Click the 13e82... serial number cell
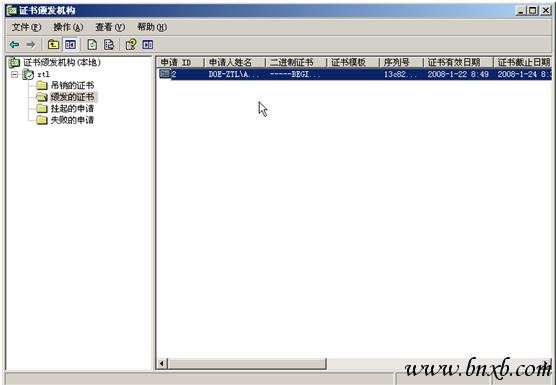 401,74
